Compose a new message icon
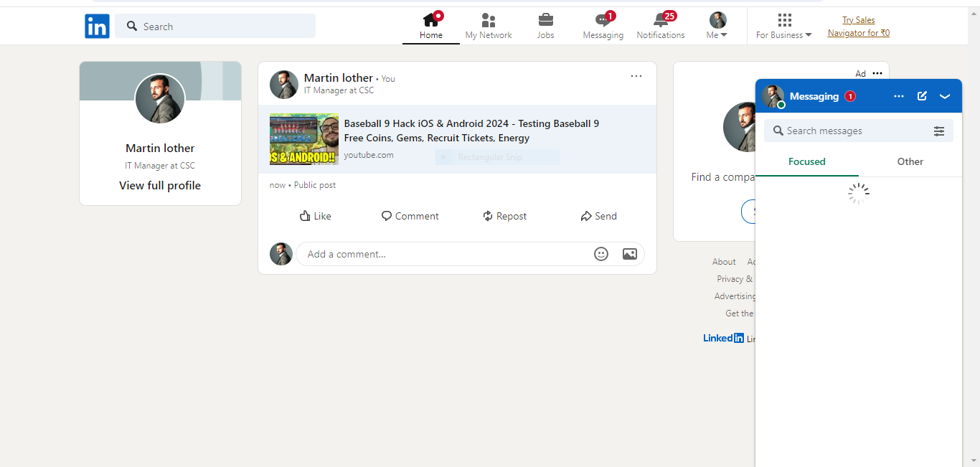 (x=923, y=96)
